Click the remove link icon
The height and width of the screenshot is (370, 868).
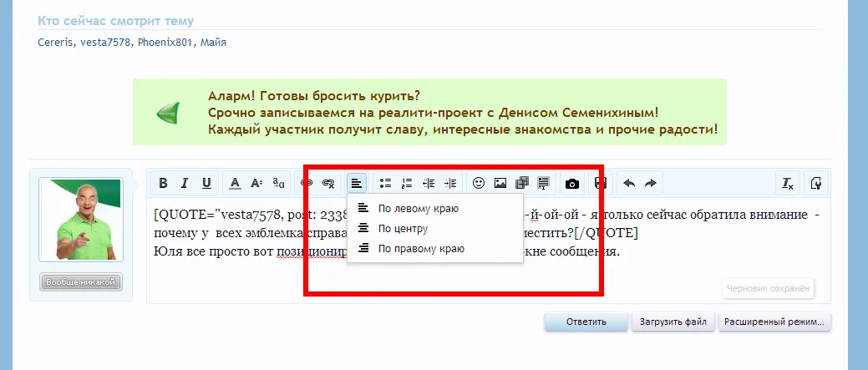click(x=328, y=184)
